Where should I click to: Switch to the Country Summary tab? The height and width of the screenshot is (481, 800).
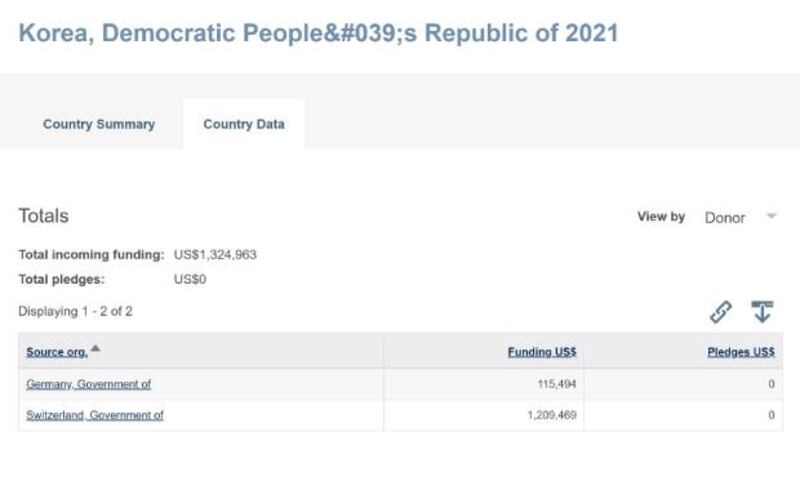(99, 124)
